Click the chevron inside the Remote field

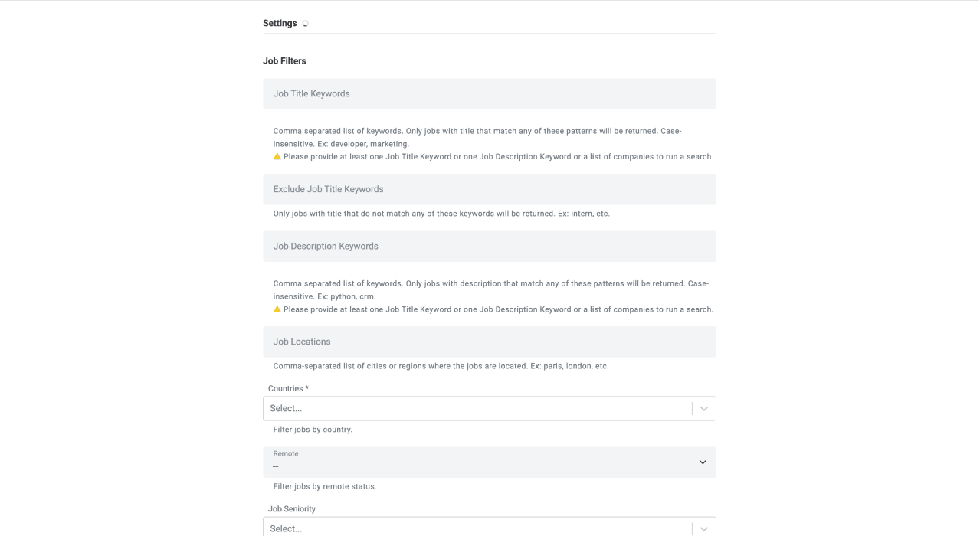(702, 462)
